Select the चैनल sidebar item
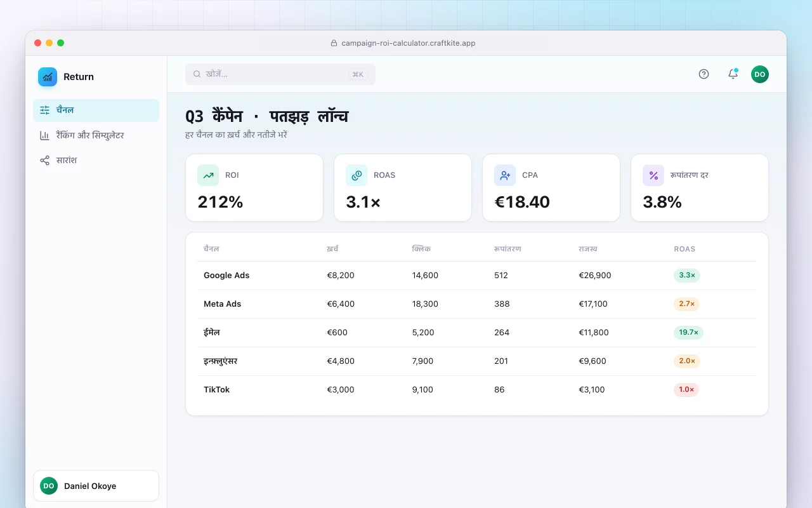 click(96, 110)
